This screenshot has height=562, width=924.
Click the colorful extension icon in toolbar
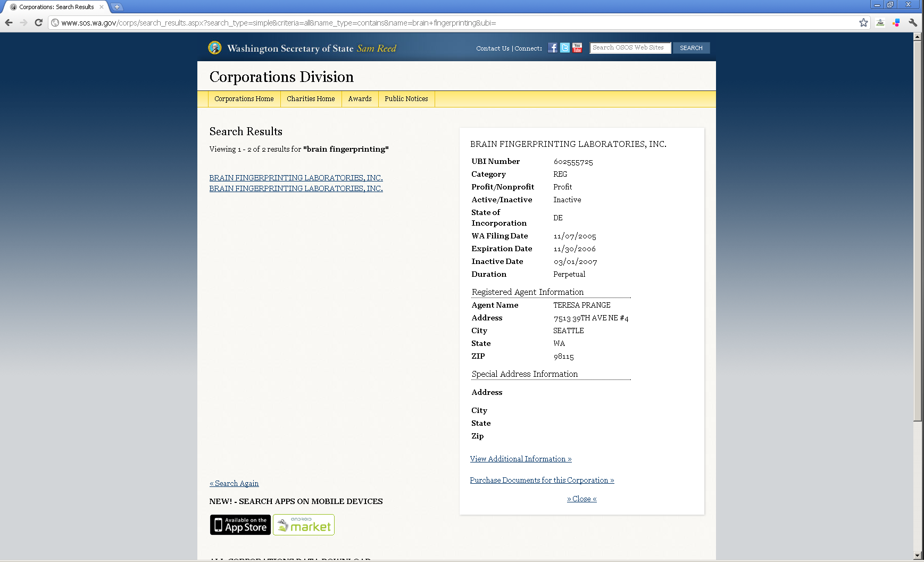[896, 22]
